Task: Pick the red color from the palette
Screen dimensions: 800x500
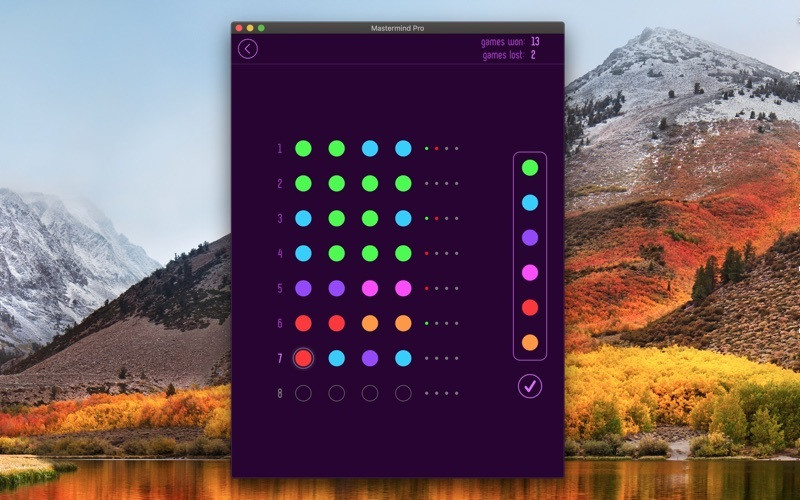Action: (x=530, y=308)
